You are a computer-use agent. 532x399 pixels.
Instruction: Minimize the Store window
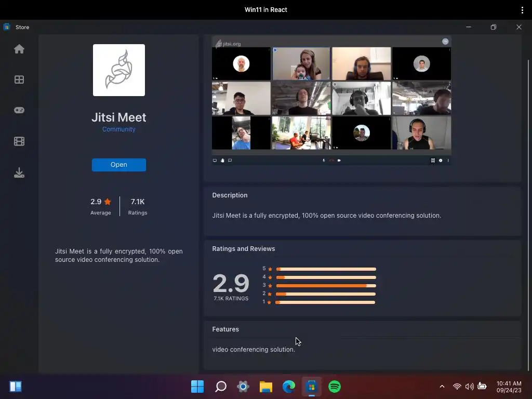tap(469, 27)
